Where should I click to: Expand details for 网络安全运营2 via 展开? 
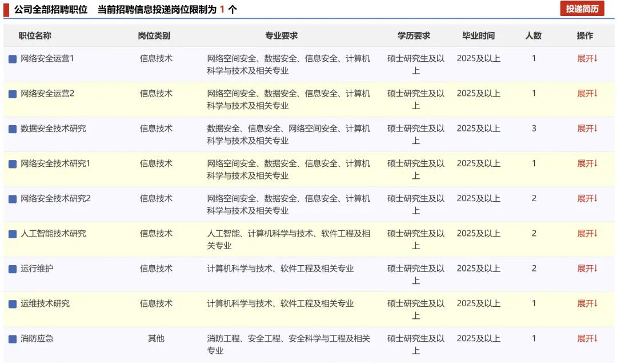click(587, 93)
